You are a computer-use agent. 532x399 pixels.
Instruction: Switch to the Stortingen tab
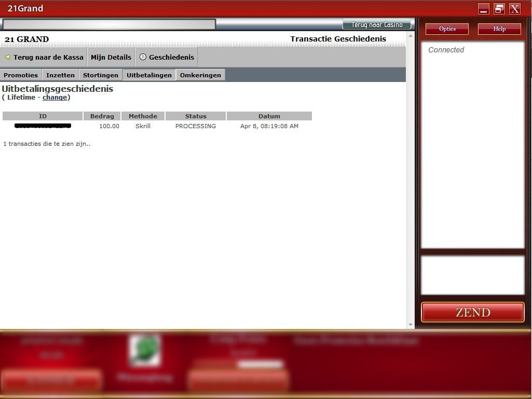[100, 75]
